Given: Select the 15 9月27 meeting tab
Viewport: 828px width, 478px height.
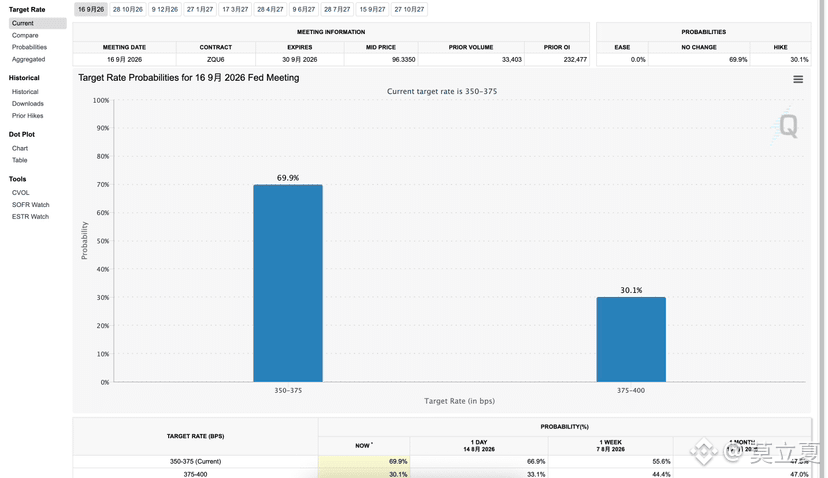Looking at the screenshot, I should click(x=372, y=10).
